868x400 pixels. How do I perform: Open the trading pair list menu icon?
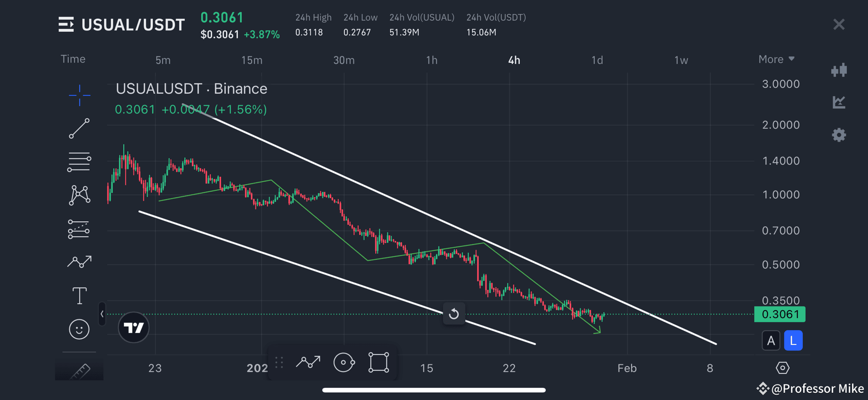click(66, 24)
